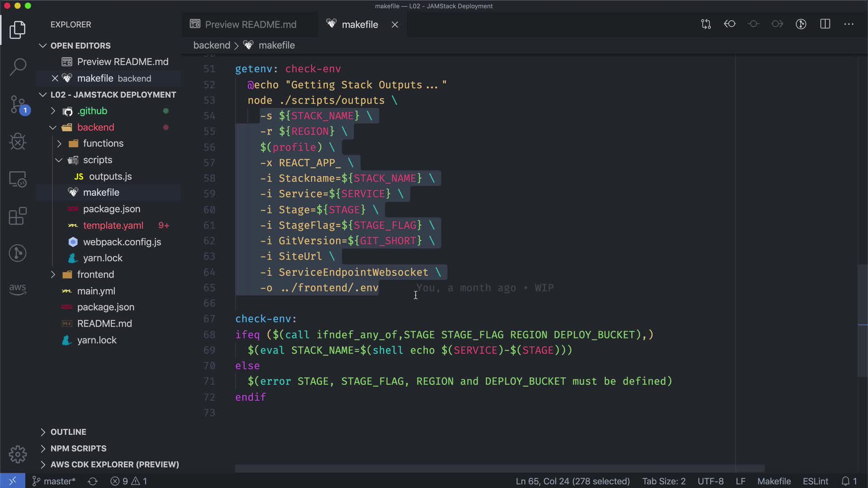Open the Search view in activity bar
This screenshot has height=488, width=868.
coord(18,66)
